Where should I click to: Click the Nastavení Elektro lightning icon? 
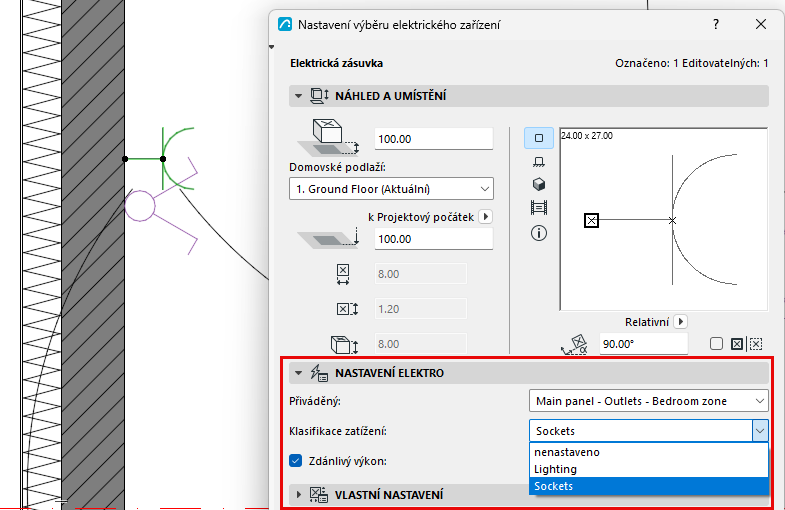[319, 373]
